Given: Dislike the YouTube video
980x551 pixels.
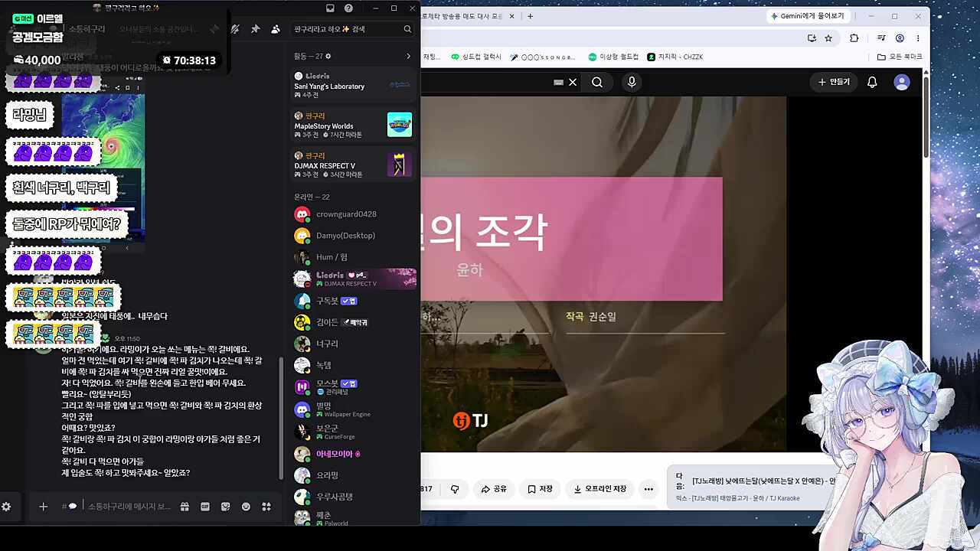Looking at the screenshot, I should click(455, 489).
